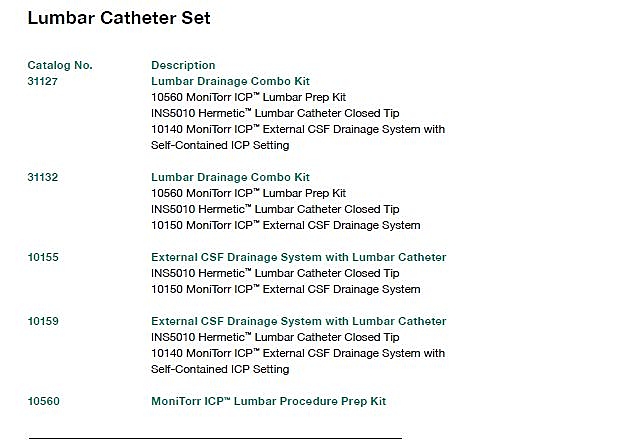Select the 10140 MoniTorr drainage line under 10159

click(297, 353)
